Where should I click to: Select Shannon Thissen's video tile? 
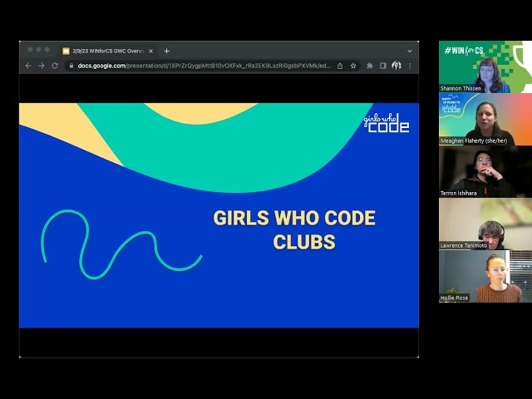pos(485,66)
